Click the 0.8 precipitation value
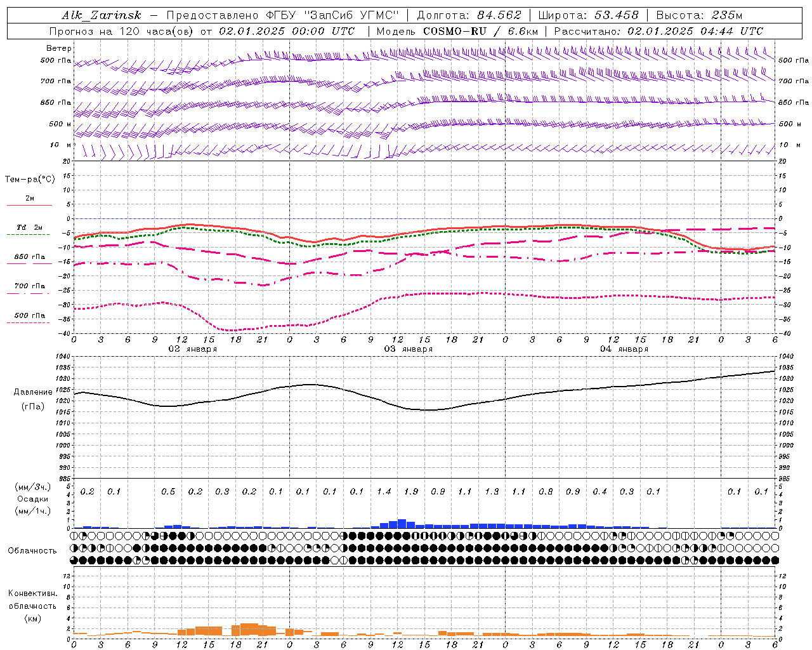812x650 pixels. 546,492
